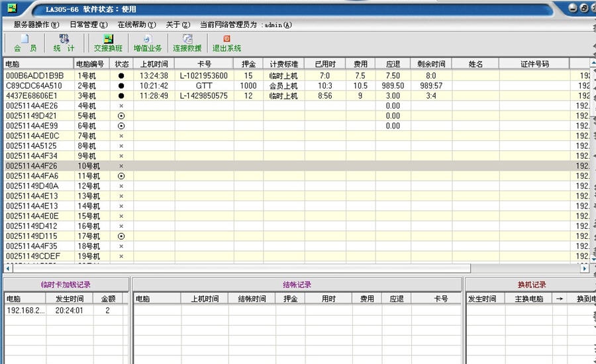Click the 20:24:01 time cell
This screenshot has width=596, height=364.
coord(69,310)
